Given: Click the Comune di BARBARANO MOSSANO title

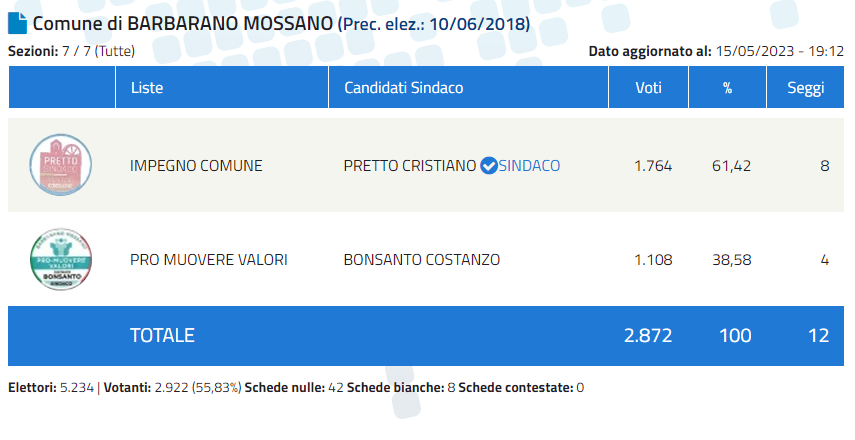Looking at the screenshot, I should (183, 23).
